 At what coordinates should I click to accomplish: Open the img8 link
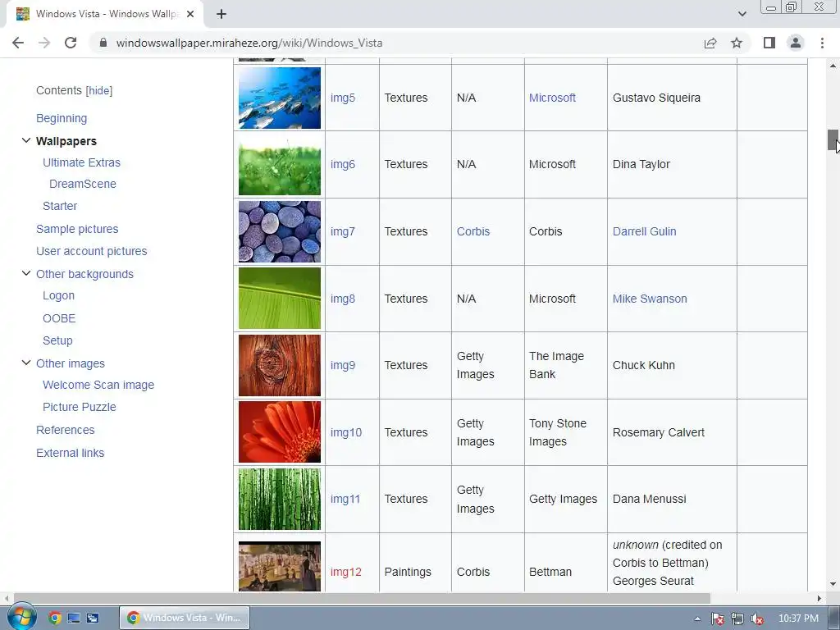click(343, 299)
